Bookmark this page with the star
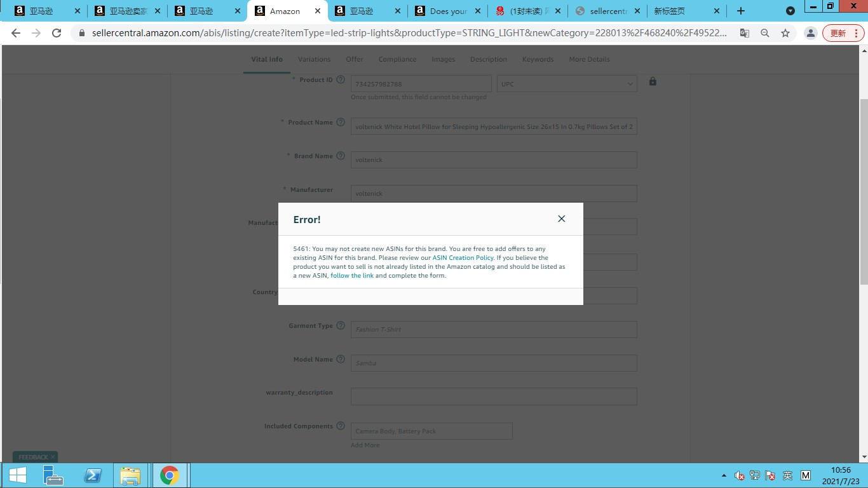The width and height of the screenshot is (868, 488). point(785,33)
